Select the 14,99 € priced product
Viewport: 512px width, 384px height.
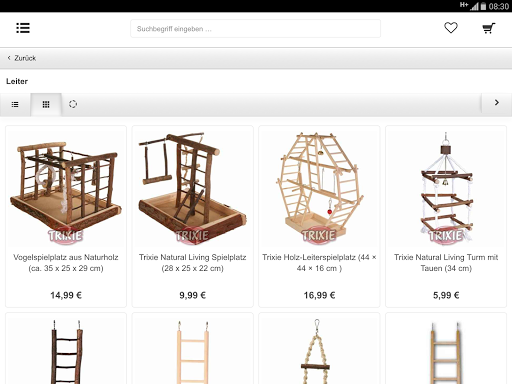click(66, 295)
